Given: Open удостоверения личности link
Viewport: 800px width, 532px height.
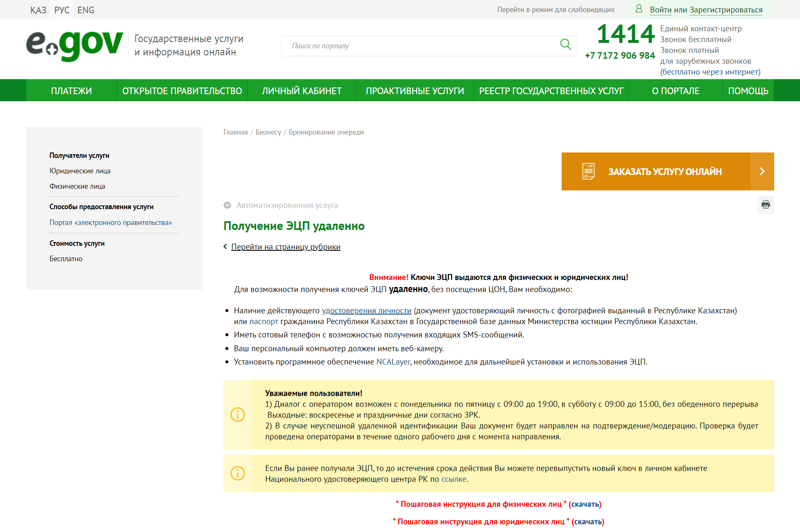Looking at the screenshot, I should click(x=367, y=310).
